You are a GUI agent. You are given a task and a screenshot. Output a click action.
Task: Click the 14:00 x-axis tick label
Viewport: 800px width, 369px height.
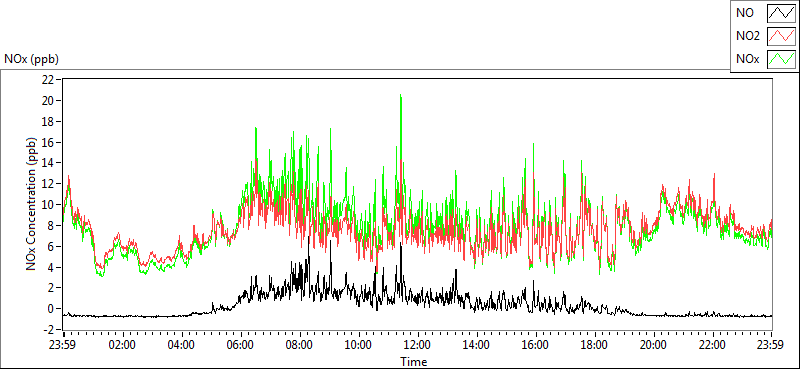click(x=476, y=345)
